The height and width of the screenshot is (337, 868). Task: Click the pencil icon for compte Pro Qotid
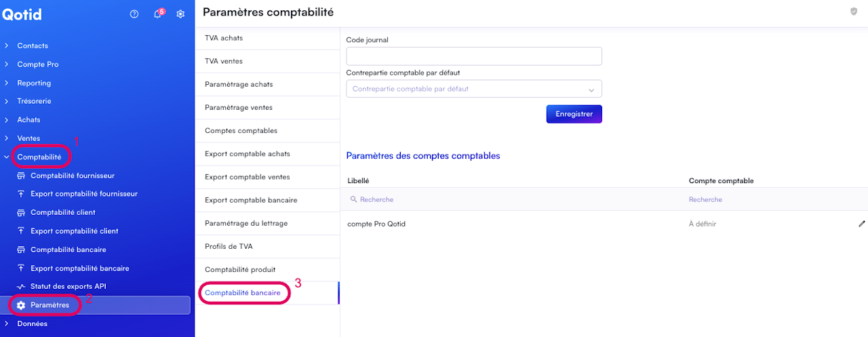pyautogui.click(x=862, y=224)
